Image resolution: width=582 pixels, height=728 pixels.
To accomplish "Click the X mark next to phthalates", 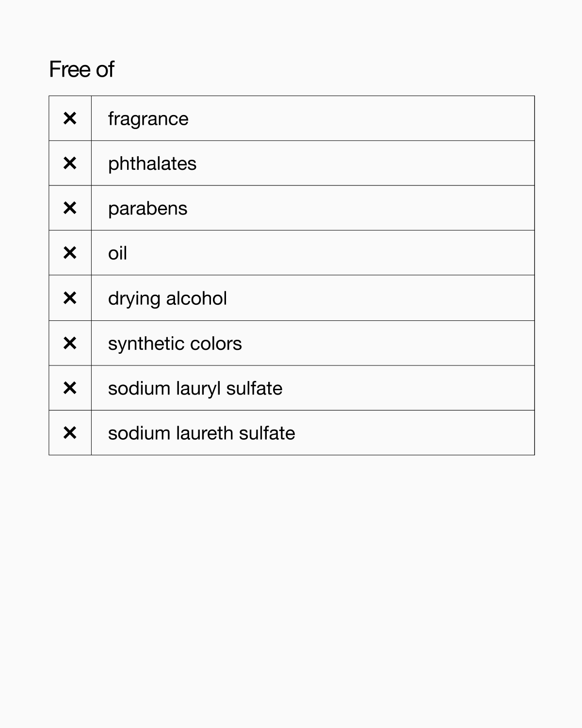I will (70, 164).
